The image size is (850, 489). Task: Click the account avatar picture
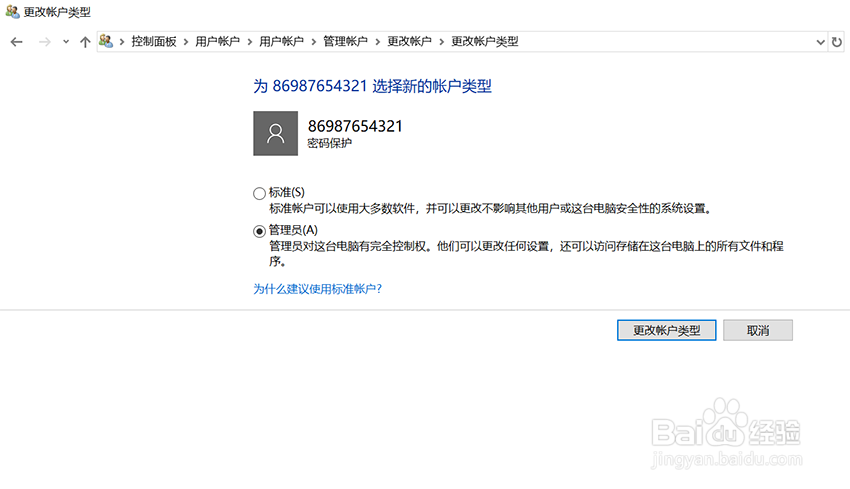click(275, 133)
